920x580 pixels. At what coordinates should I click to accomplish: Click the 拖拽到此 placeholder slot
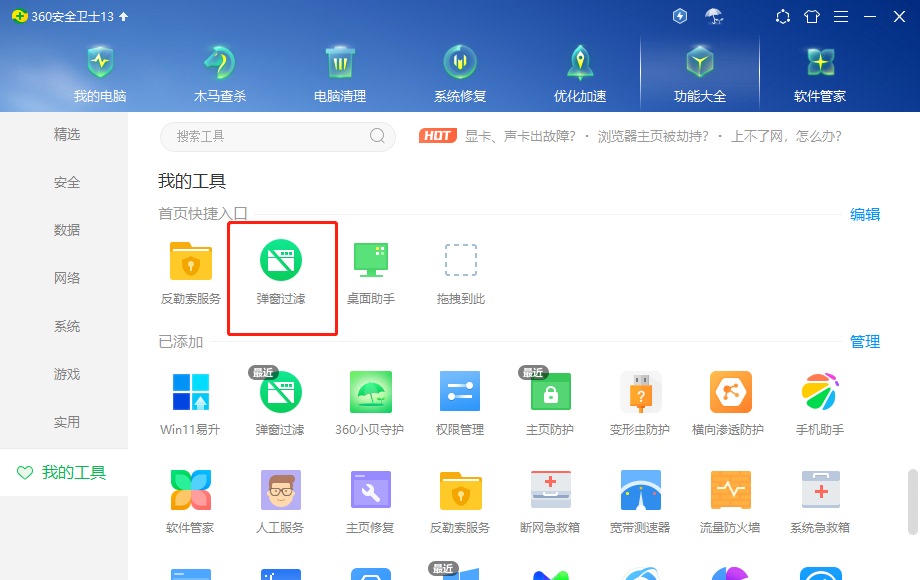[x=461, y=273]
